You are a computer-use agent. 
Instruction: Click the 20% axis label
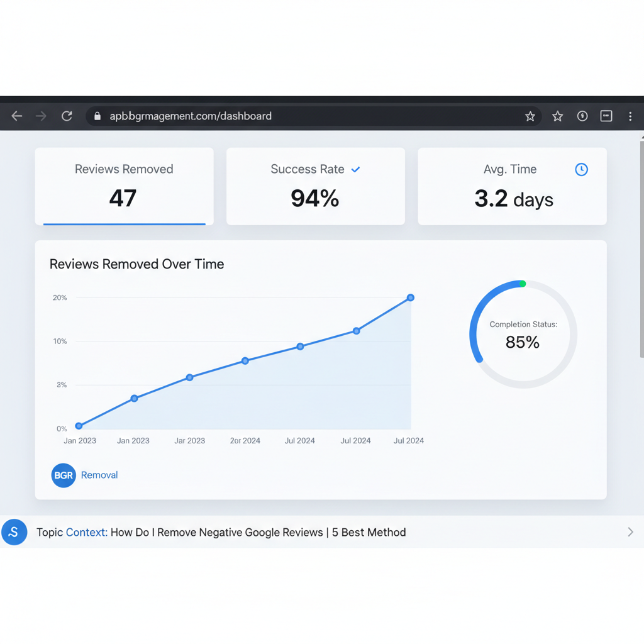tap(60, 297)
